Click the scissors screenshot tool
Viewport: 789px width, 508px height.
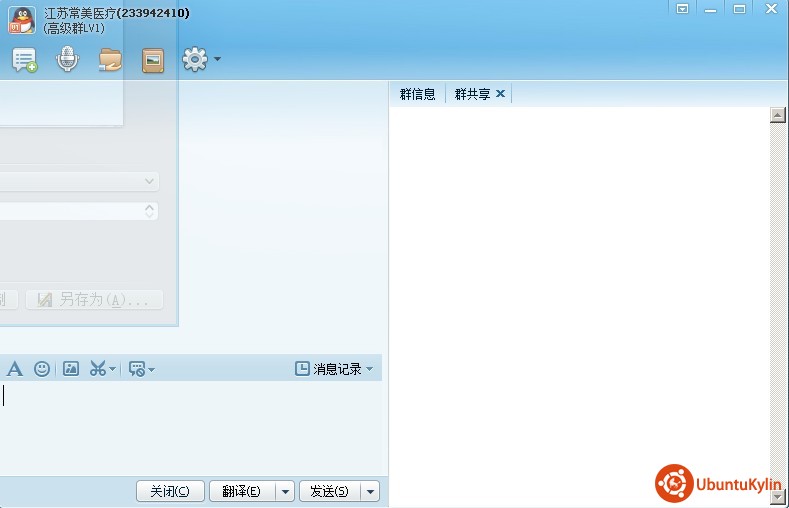pyautogui.click(x=97, y=369)
